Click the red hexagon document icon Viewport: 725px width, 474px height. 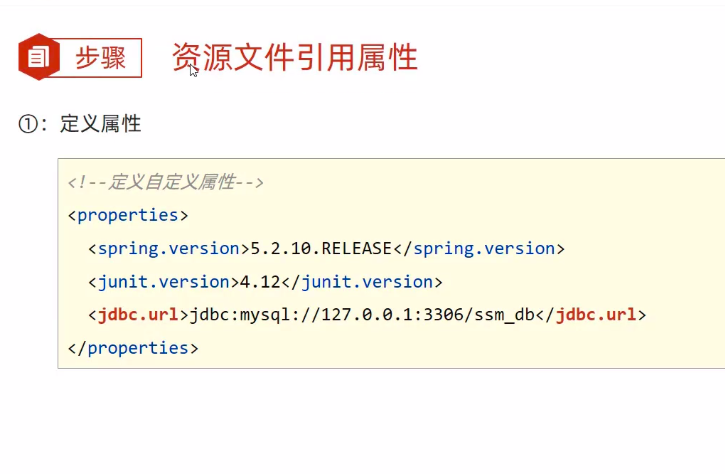click(x=39, y=57)
